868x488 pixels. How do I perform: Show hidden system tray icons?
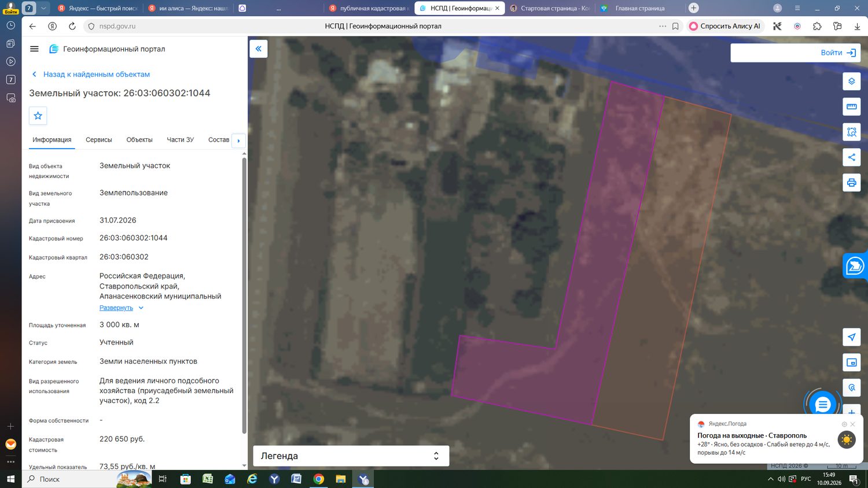(770, 479)
